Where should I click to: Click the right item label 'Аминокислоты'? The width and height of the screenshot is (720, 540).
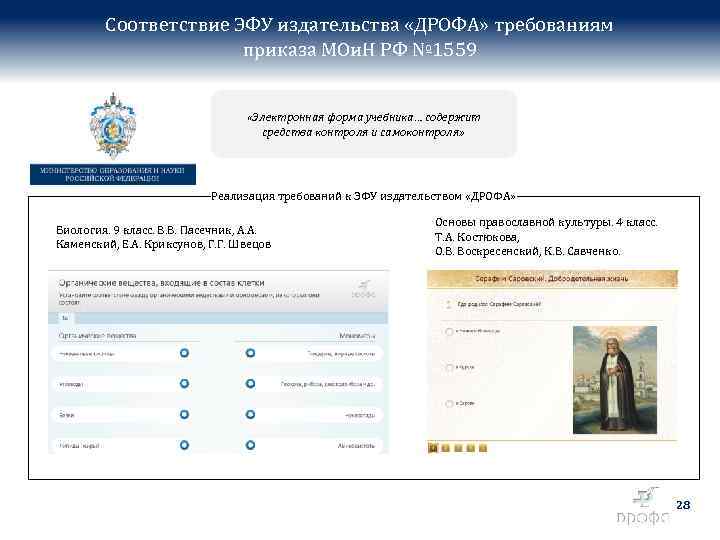pos(356,446)
